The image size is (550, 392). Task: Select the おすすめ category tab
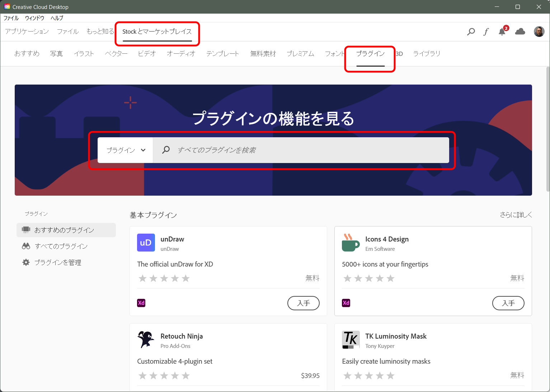click(x=27, y=54)
